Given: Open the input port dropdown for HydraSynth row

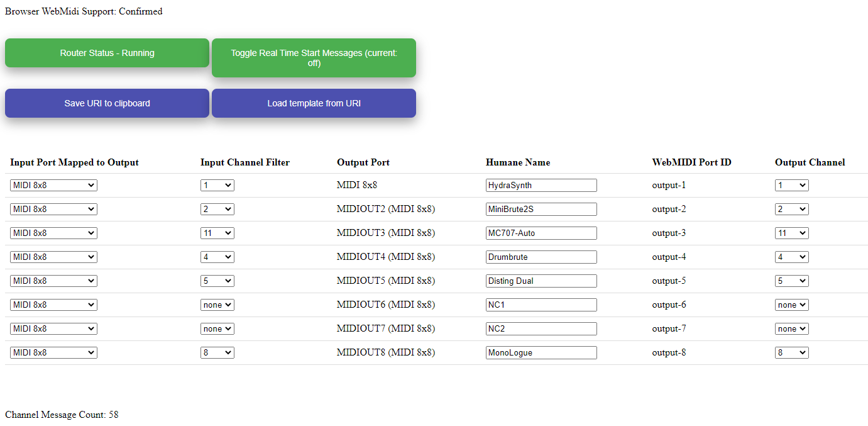Looking at the screenshot, I should pos(53,185).
